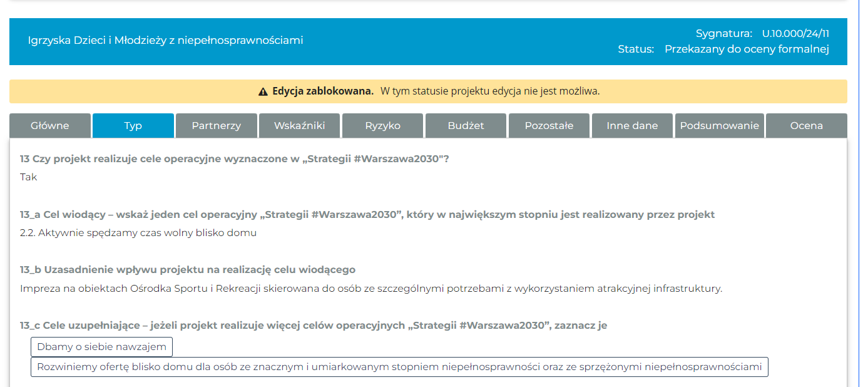Image resolution: width=868 pixels, height=387 pixels.
Task: Switch to the Pozostałe tab
Action: [549, 125]
